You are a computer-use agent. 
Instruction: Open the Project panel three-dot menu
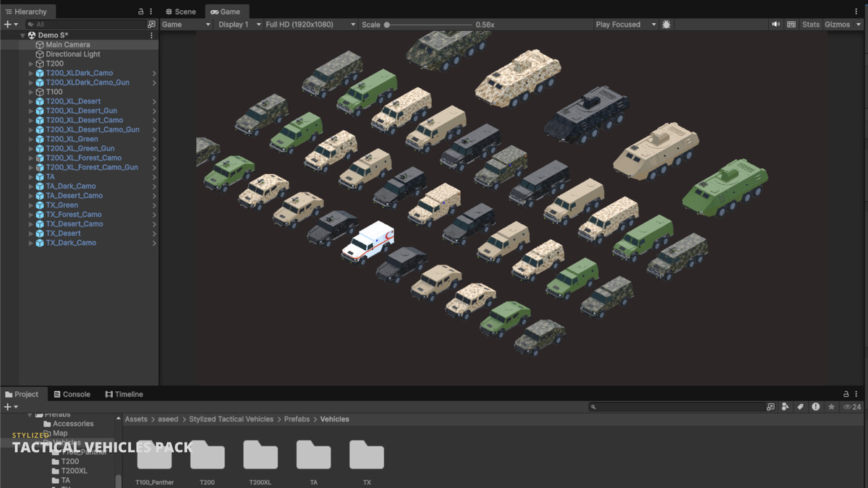tap(857, 394)
